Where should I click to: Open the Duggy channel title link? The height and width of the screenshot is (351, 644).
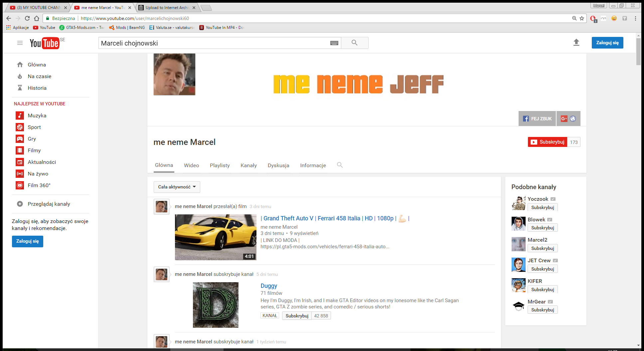[269, 286]
